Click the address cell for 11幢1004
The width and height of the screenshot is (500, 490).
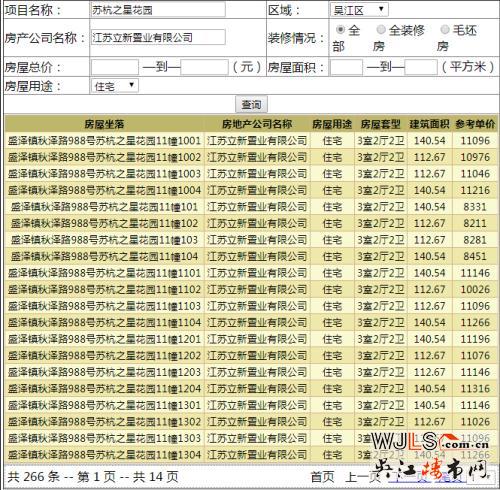pos(104,190)
